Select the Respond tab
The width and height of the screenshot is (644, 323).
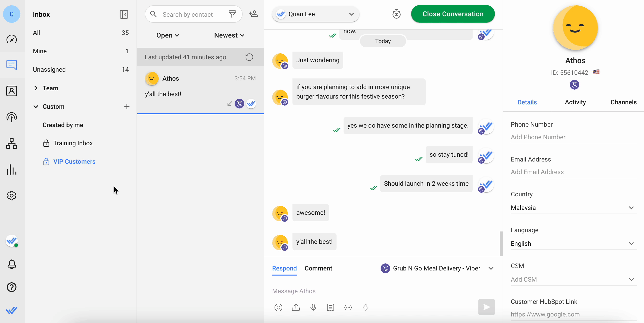tap(284, 268)
